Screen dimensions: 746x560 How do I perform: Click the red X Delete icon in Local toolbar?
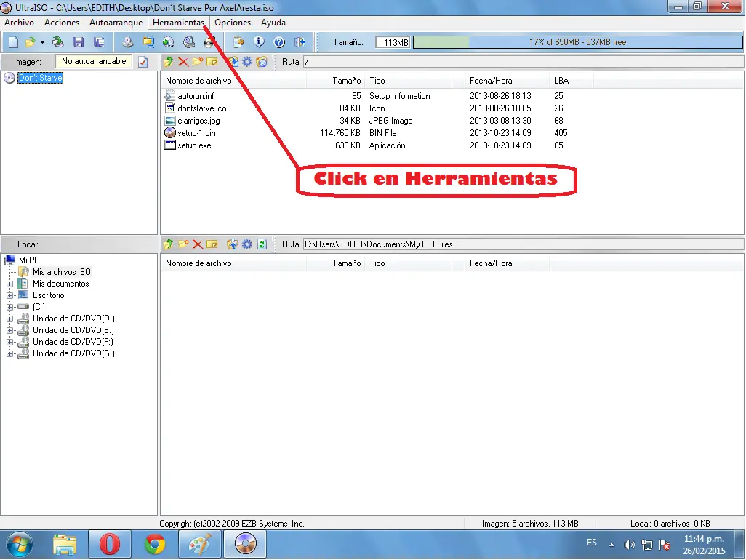[198, 244]
